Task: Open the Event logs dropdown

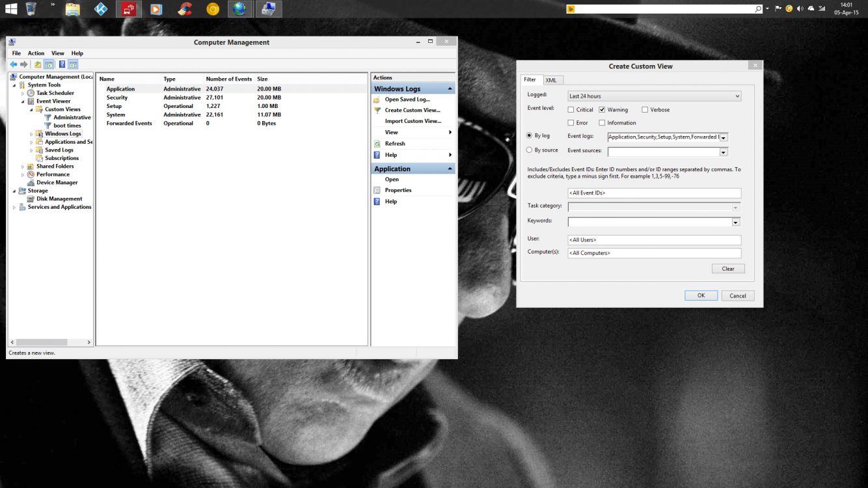Action: [724, 138]
